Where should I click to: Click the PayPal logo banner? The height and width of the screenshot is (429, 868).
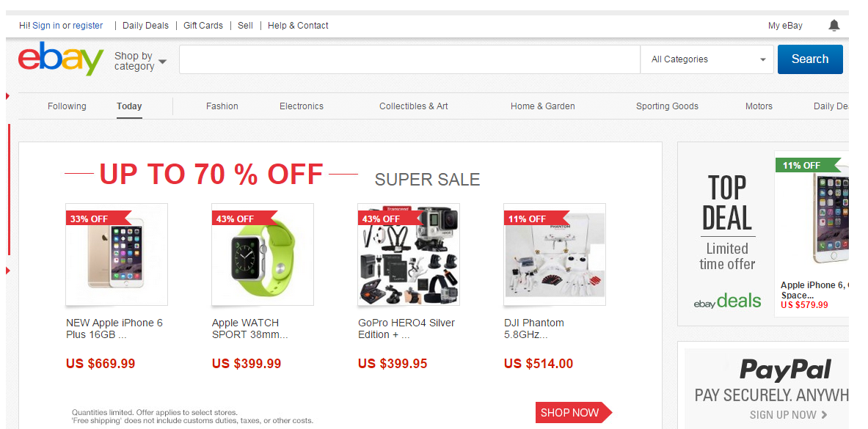point(785,370)
